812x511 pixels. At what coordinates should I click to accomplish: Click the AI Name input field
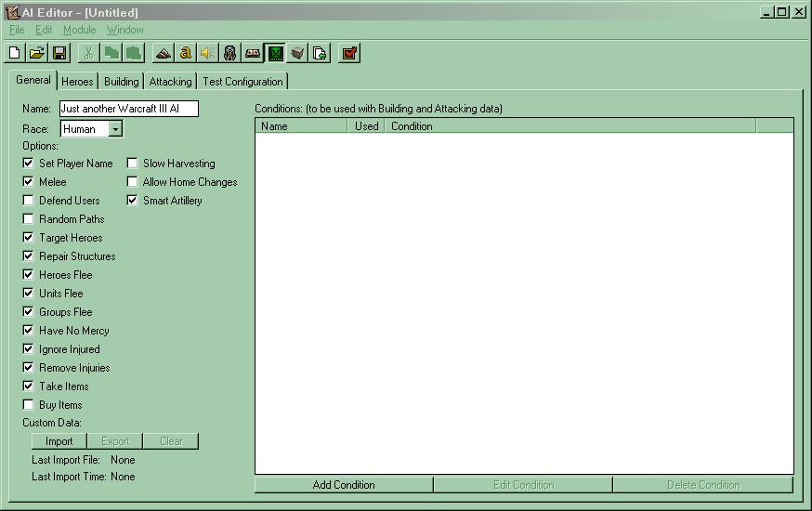[x=129, y=109]
